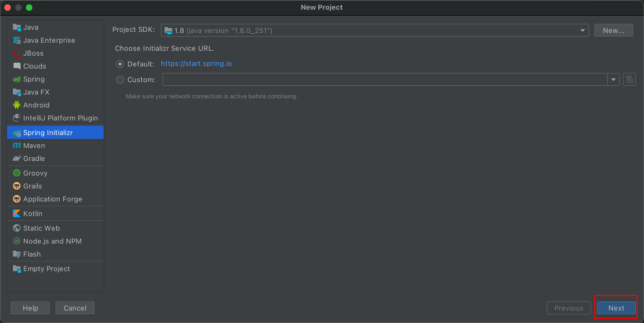Click the Spring green leaf icon
644x323 pixels.
(17, 79)
